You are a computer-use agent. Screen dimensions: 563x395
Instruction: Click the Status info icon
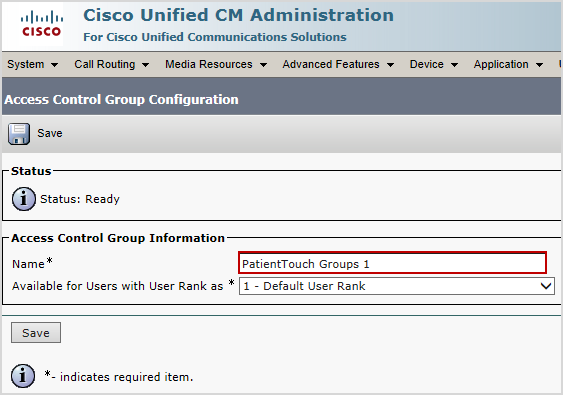pos(24,199)
